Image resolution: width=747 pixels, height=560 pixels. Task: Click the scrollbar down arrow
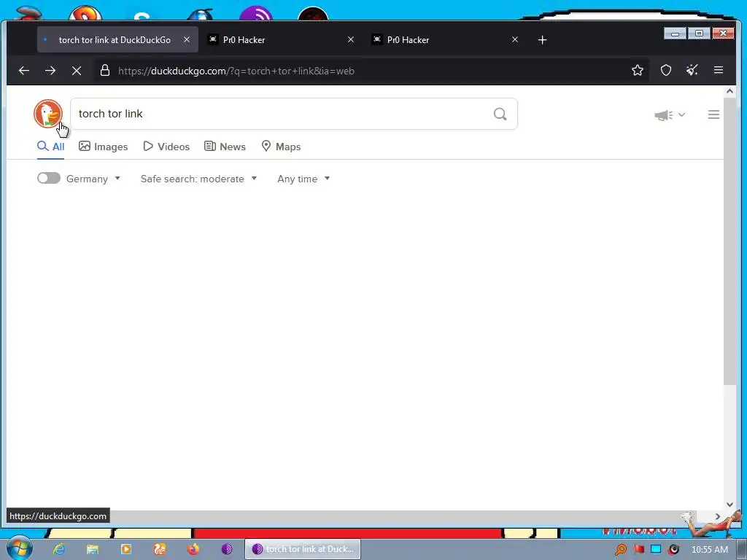pos(729,505)
